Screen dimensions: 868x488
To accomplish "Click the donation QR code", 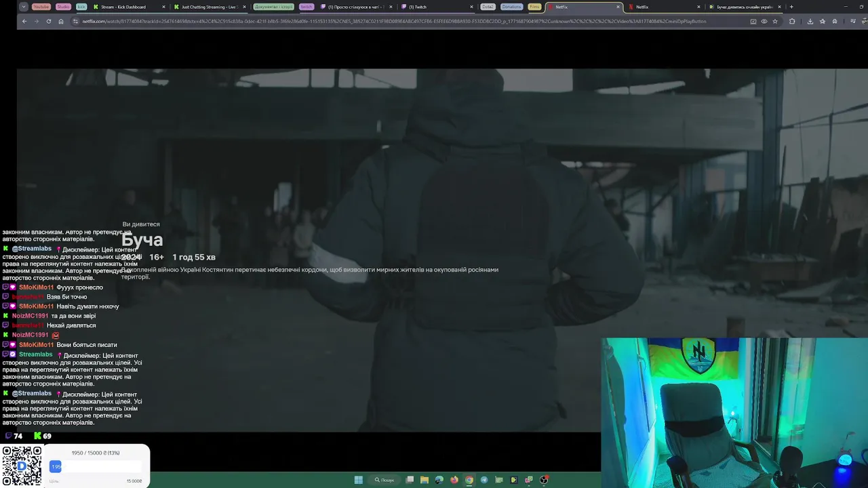I will click(x=22, y=466).
